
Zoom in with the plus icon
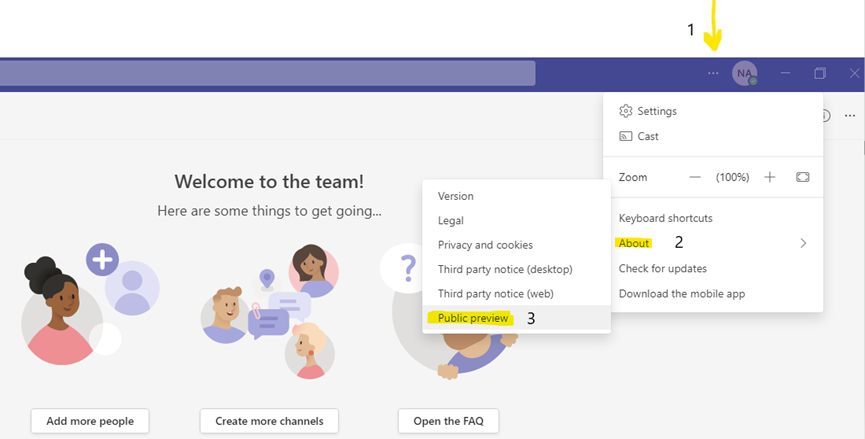coord(770,177)
